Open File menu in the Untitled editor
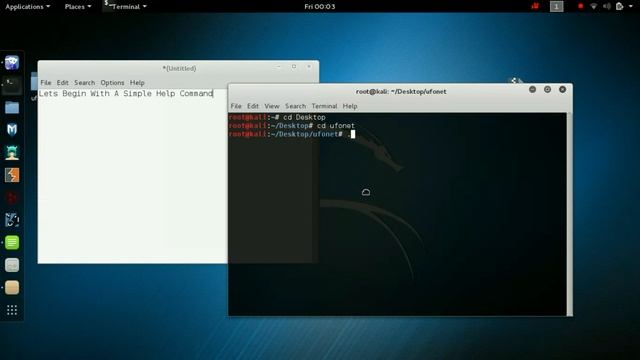 click(x=46, y=82)
